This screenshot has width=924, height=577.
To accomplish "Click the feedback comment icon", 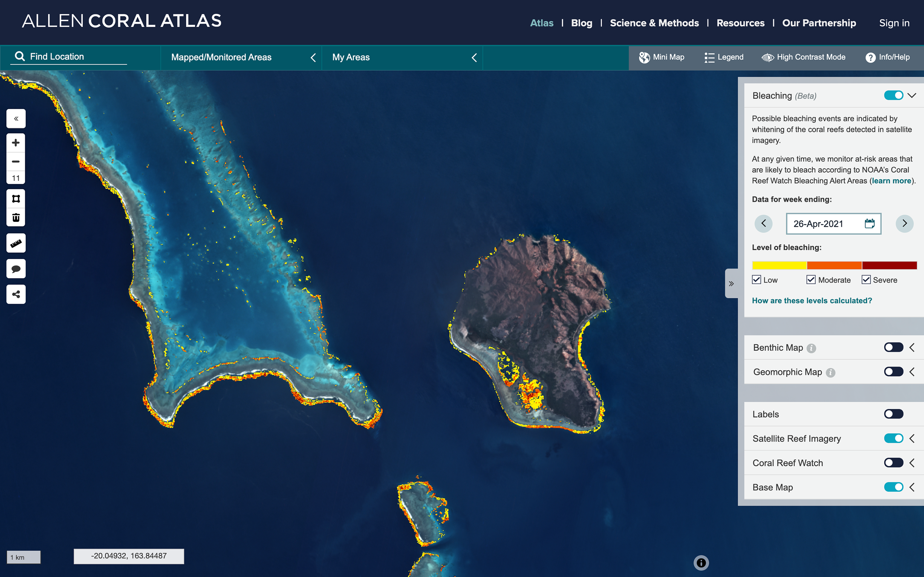I will pos(16,269).
